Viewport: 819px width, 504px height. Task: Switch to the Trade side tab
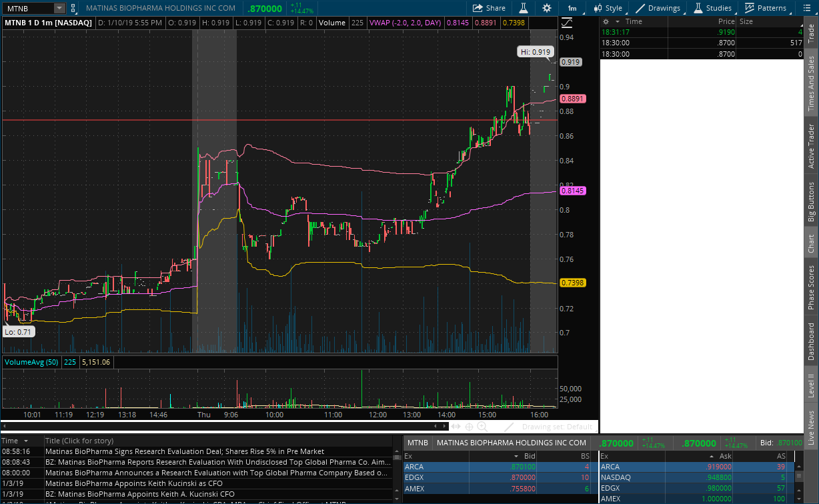[811, 33]
